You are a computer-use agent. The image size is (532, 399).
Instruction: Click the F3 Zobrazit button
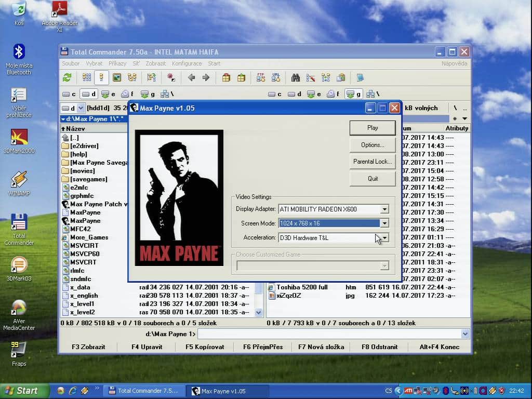pyautogui.click(x=88, y=347)
